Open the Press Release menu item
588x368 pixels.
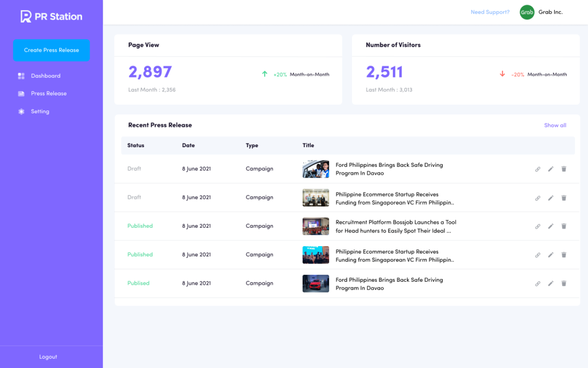pos(49,94)
